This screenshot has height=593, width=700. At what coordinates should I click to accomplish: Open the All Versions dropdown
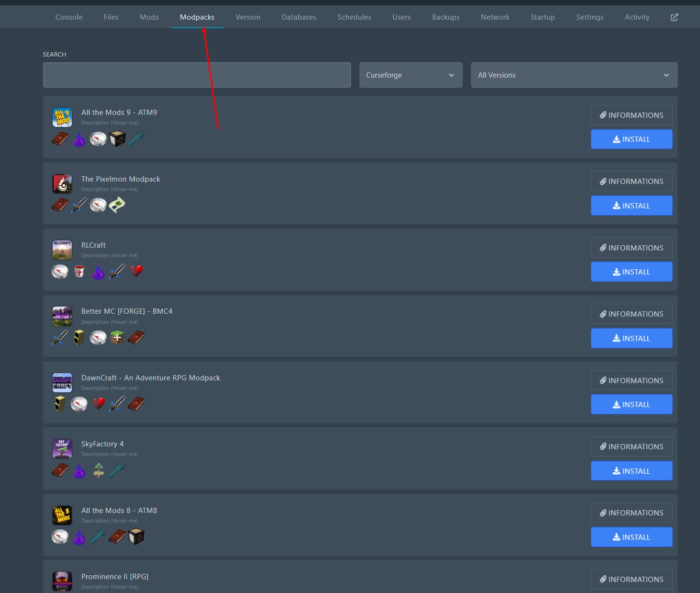coord(574,75)
